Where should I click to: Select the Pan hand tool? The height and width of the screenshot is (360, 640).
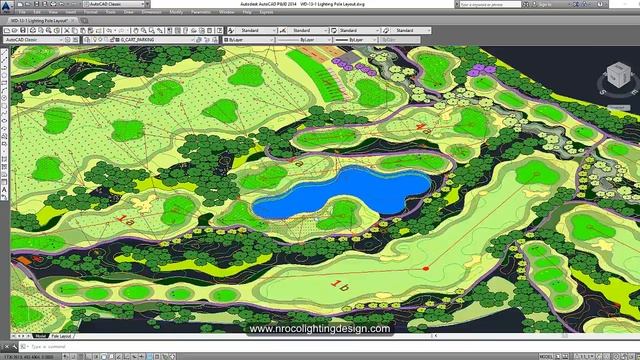136,31
